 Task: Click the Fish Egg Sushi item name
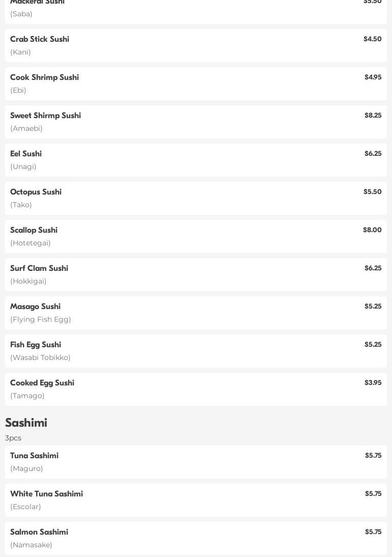36,345
